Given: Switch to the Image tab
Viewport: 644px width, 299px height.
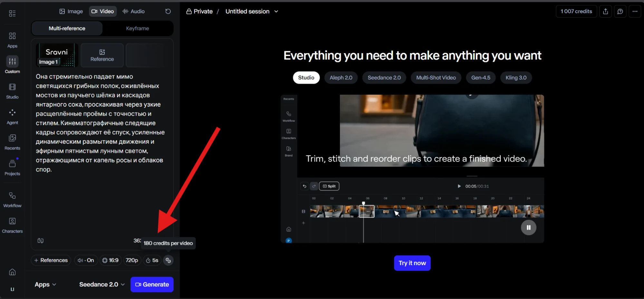Looking at the screenshot, I should pyautogui.click(x=71, y=11).
